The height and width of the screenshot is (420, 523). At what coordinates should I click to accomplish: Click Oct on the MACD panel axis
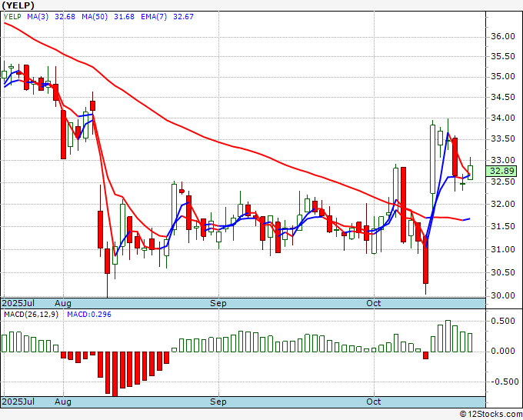pyautogui.click(x=373, y=402)
